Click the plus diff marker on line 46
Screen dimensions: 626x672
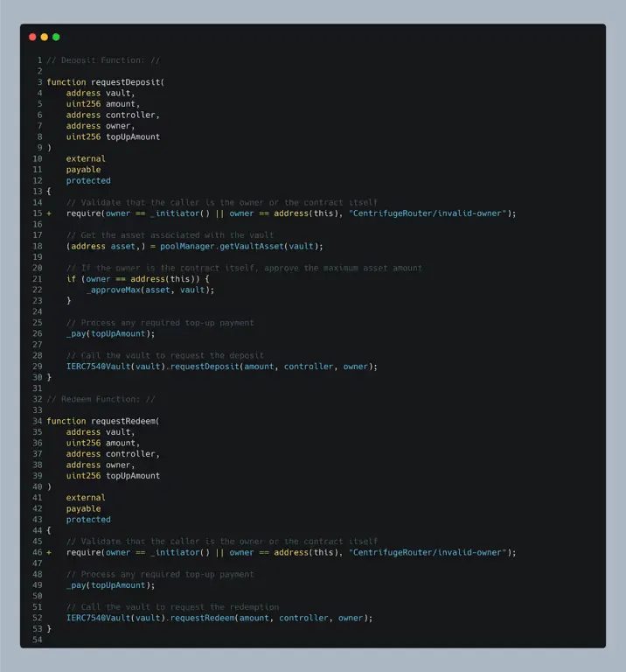(49, 552)
